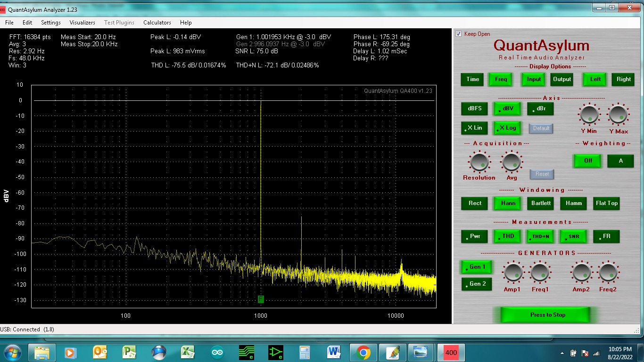Click the Freq1 knob
Screen dimensions: 644x362
[539, 273]
